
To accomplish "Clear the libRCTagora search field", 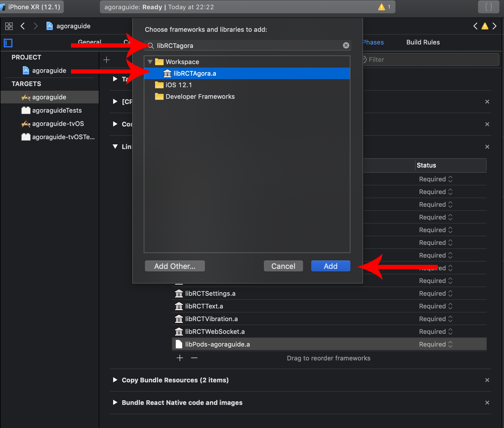I will coord(346,45).
